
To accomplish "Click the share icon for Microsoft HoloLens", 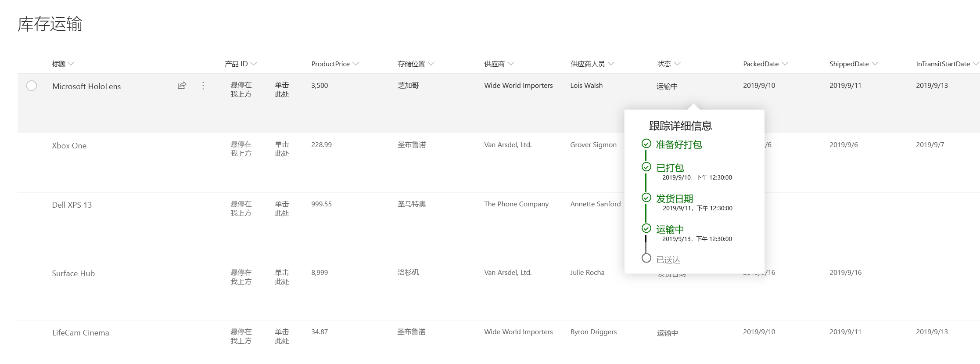I will coord(182,86).
